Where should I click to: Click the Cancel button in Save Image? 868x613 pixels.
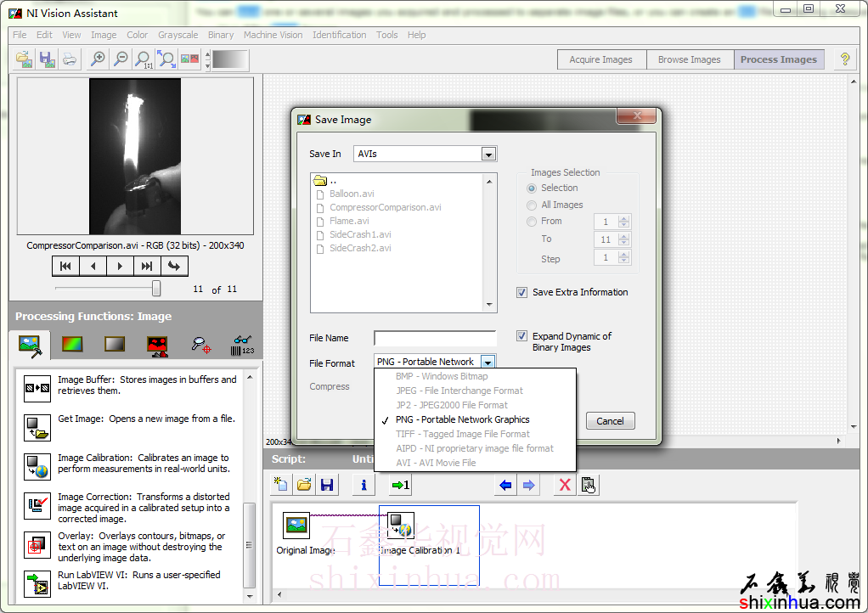[x=610, y=421]
